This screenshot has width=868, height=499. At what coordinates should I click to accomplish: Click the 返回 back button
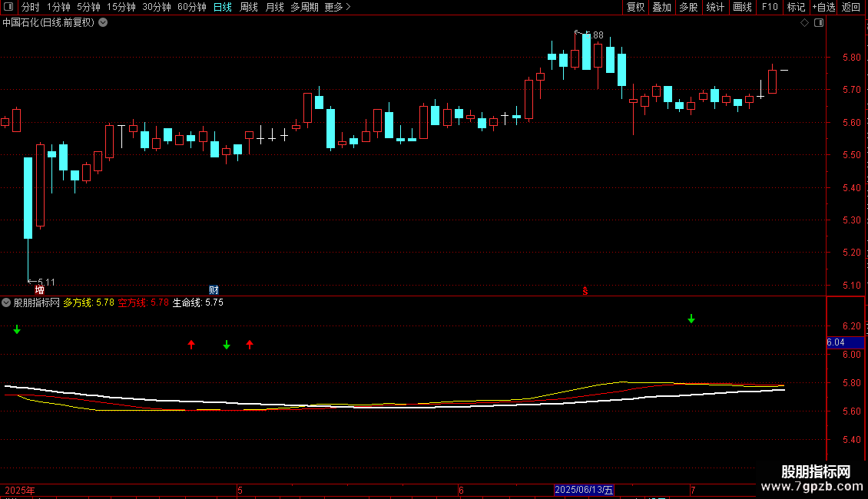(x=851, y=7)
